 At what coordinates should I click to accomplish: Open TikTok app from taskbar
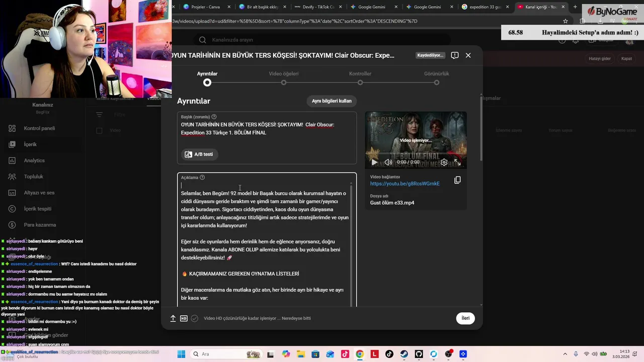coord(389,354)
